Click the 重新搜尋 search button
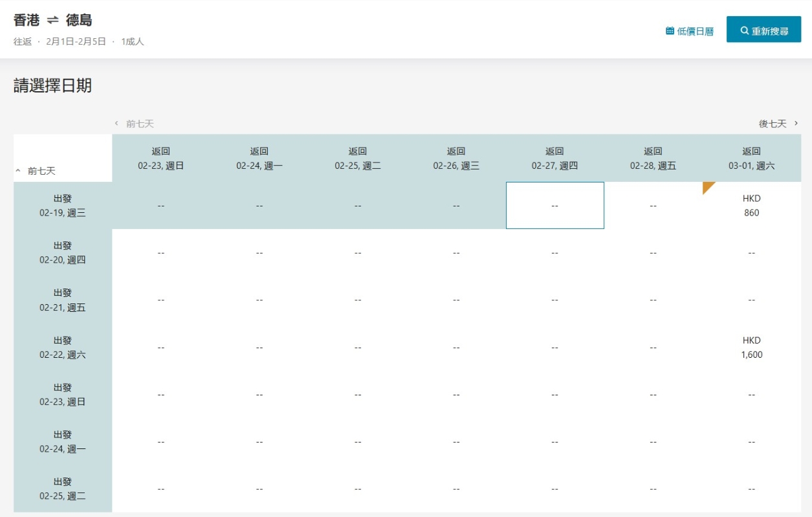 point(763,30)
